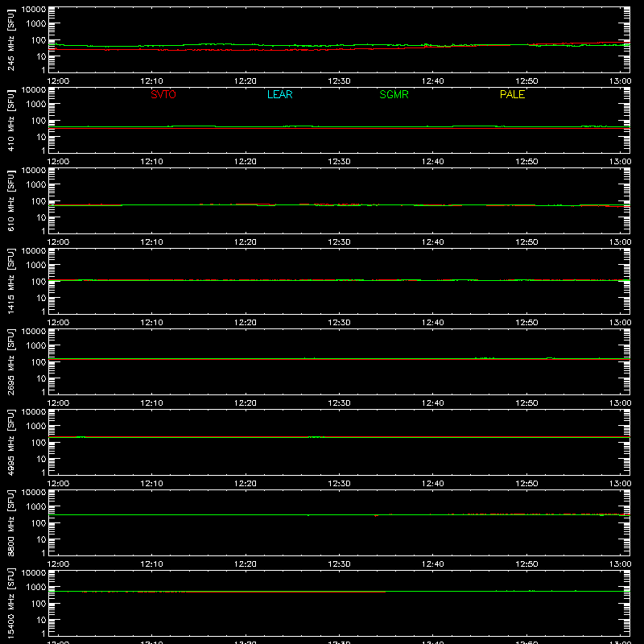Image resolution: width=644 pixels, height=644 pixels.
Task: Click 12:50 tick label below 1415 MHz plot
Action: pos(526,323)
